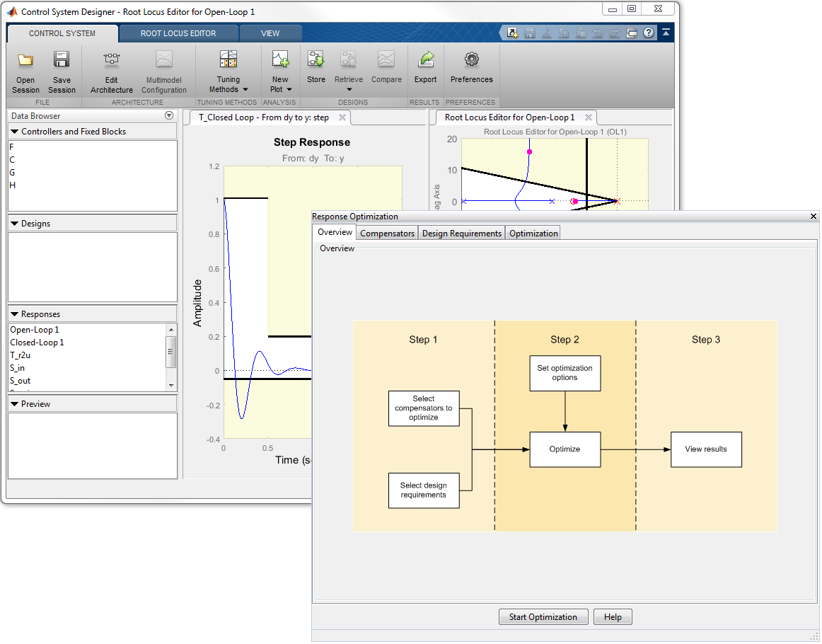822x644 pixels.
Task: Click the Save Session disk icon
Action: (62, 59)
